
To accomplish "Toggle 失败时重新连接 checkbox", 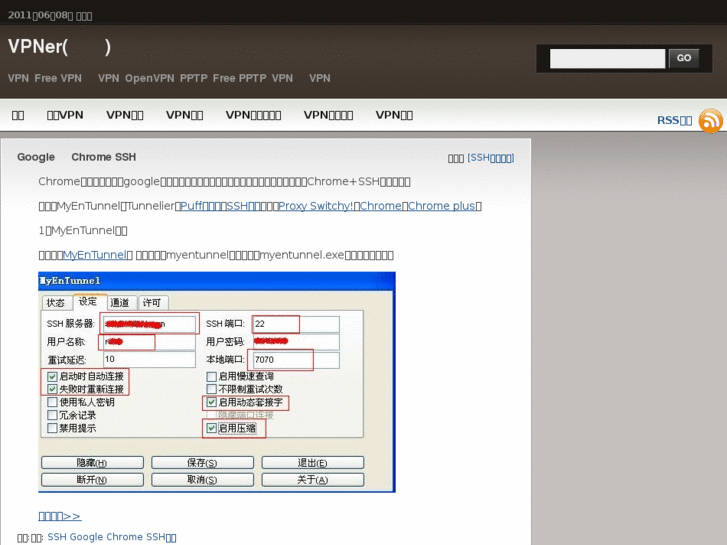I will click(52, 389).
